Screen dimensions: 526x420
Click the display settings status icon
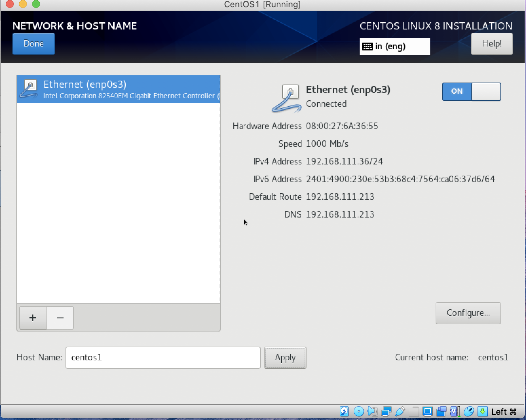[x=427, y=411]
